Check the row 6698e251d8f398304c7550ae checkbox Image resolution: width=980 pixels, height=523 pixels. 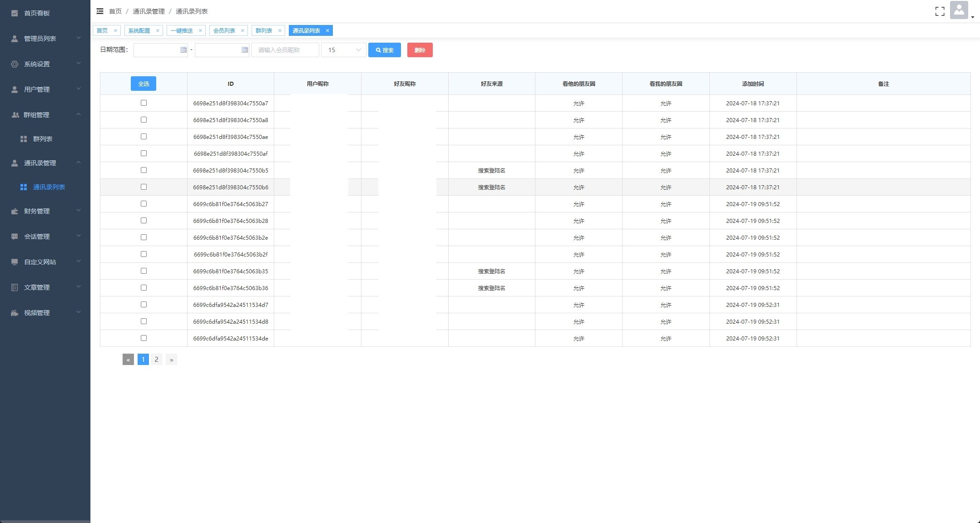144,137
